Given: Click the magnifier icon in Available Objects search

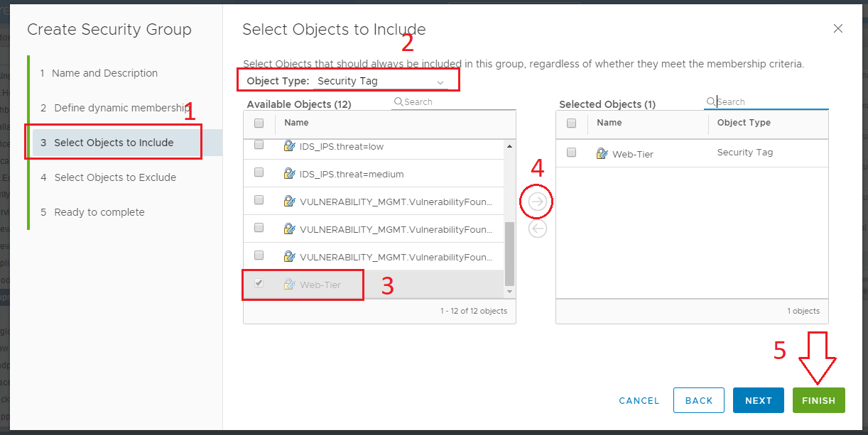Looking at the screenshot, I should coord(398,102).
